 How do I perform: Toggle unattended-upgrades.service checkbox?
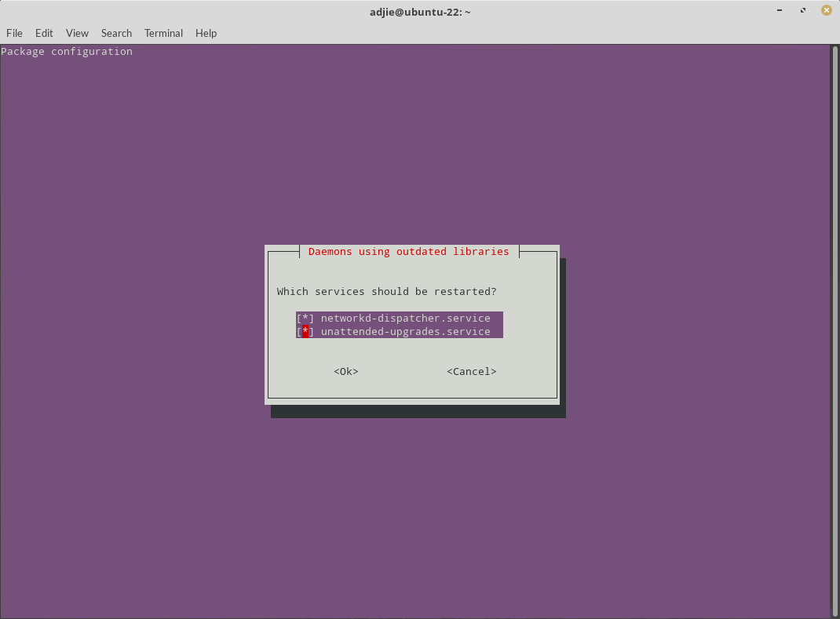pos(305,331)
